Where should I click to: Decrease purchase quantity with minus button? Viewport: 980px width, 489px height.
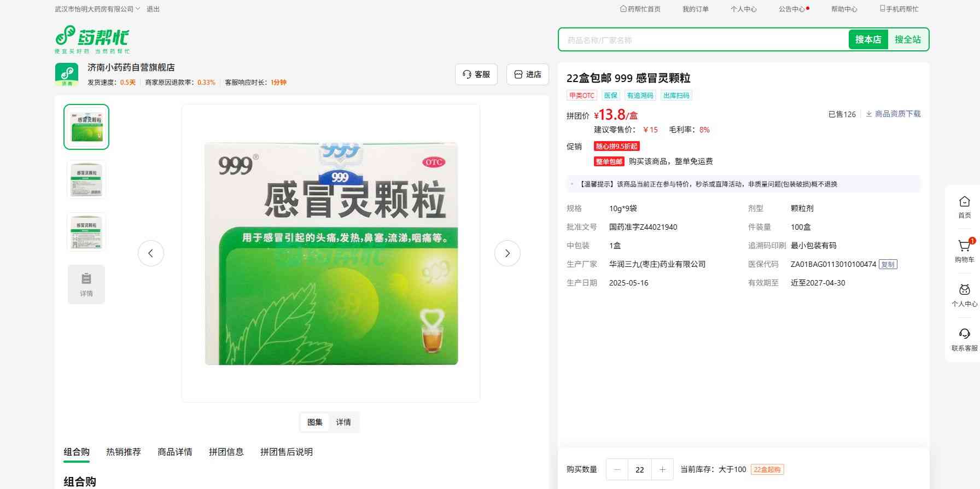[x=617, y=469]
